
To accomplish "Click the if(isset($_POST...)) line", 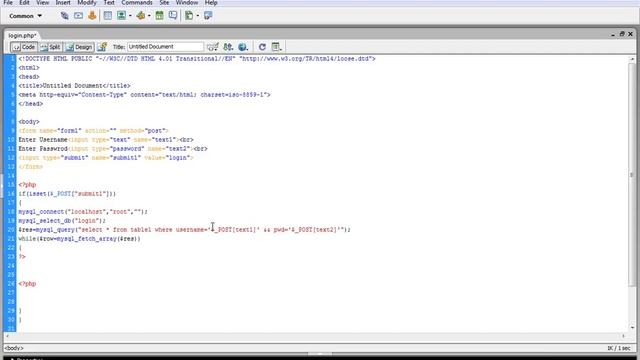I will [x=67, y=194].
